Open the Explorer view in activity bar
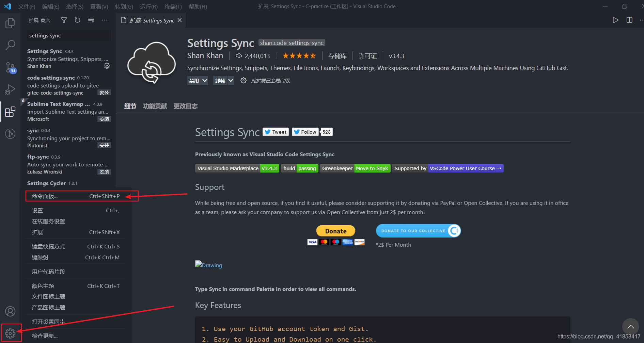 (10, 23)
